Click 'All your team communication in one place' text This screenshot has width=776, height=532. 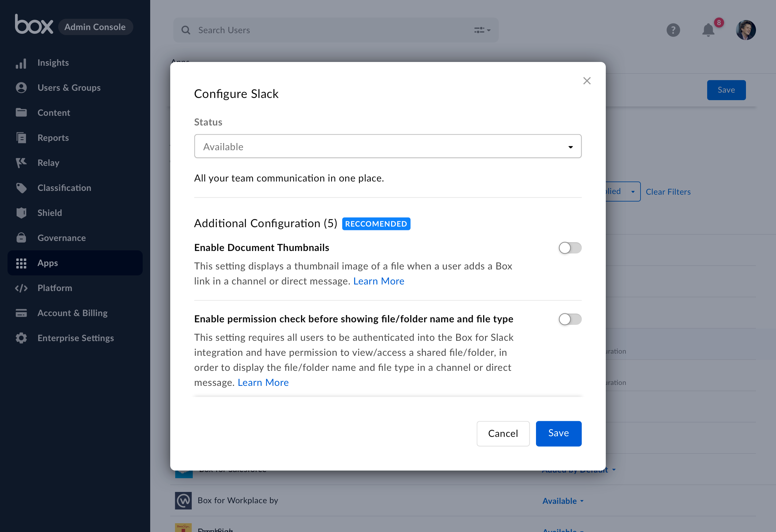[x=289, y=178]
